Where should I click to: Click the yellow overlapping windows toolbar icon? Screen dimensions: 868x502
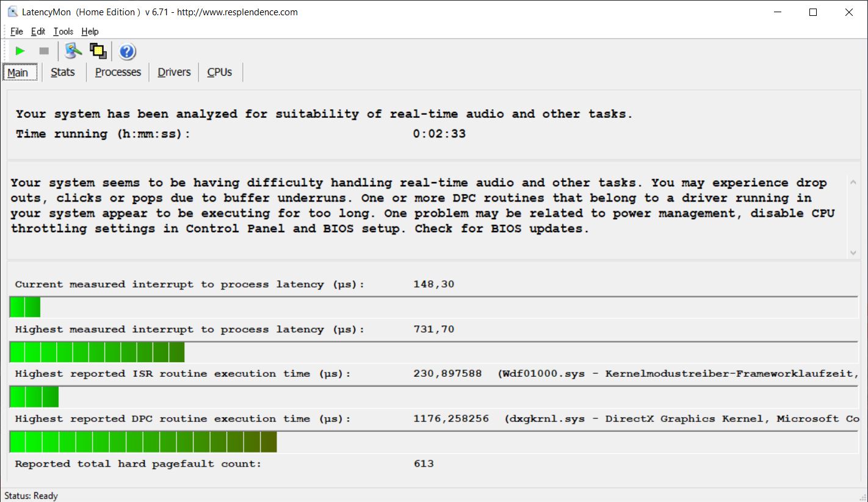(x=98, y=51)
